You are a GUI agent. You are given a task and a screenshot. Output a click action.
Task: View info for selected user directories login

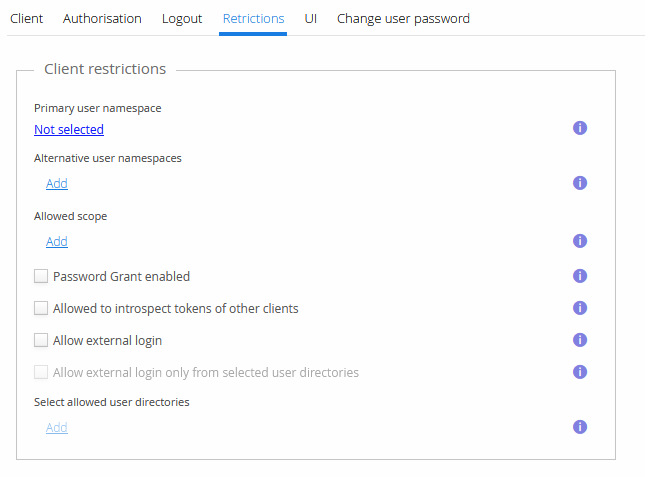click(x=579, y=372)
